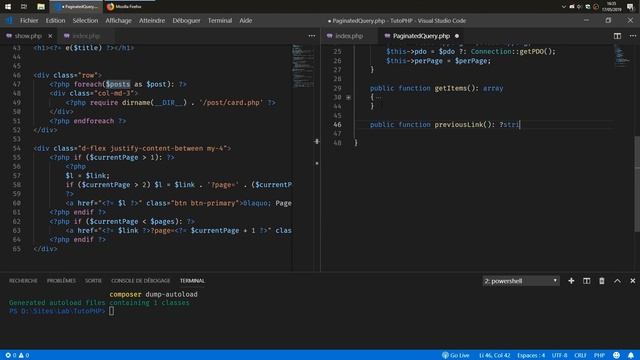Click the highlighted $posts variable
The image size is (640, 360).
[118, 84]
